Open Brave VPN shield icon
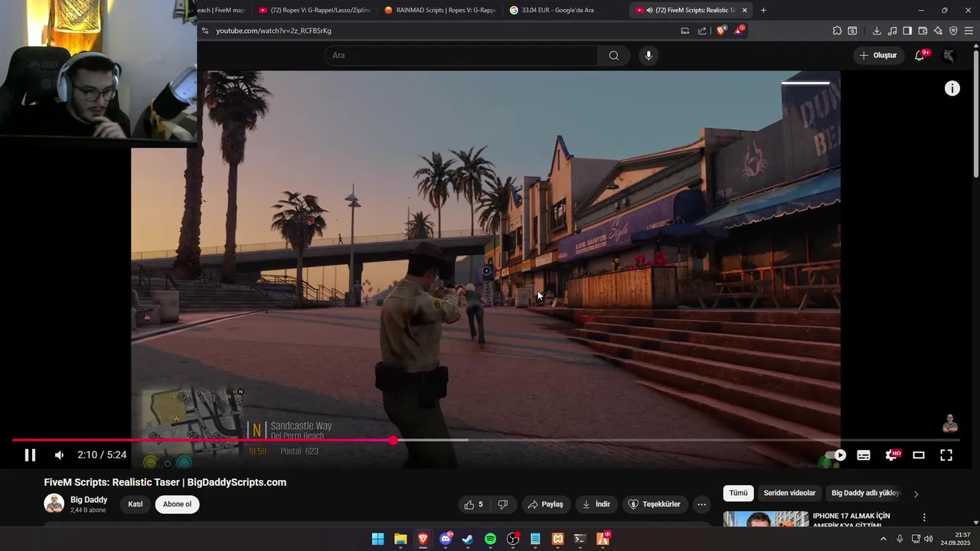This screenshot has width=980, height=551. 953,31
